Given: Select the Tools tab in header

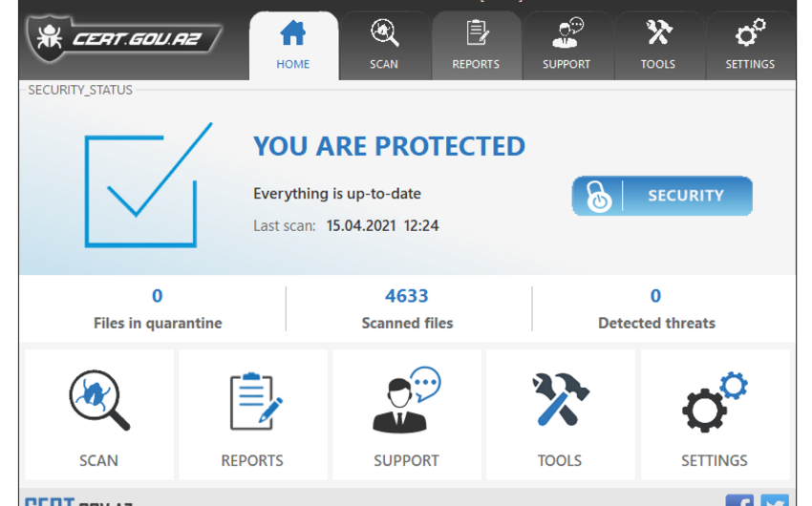Looking at the screenshot, I should tap(658, 45).
